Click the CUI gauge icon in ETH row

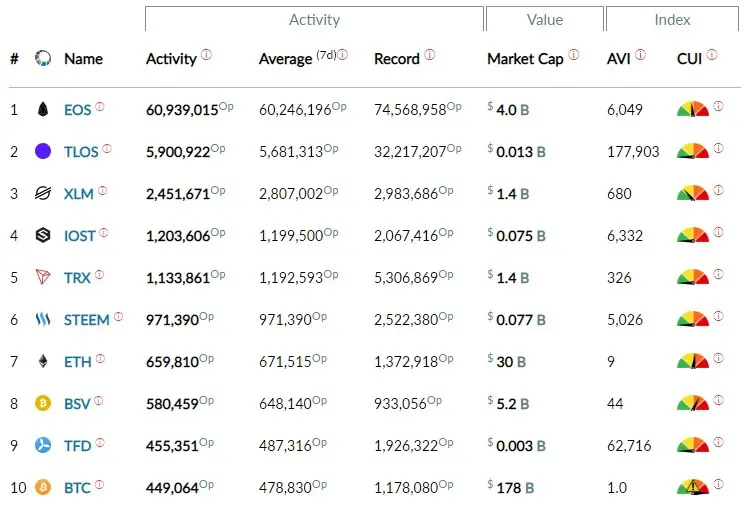pyautogui.click(x=693, y=361)
